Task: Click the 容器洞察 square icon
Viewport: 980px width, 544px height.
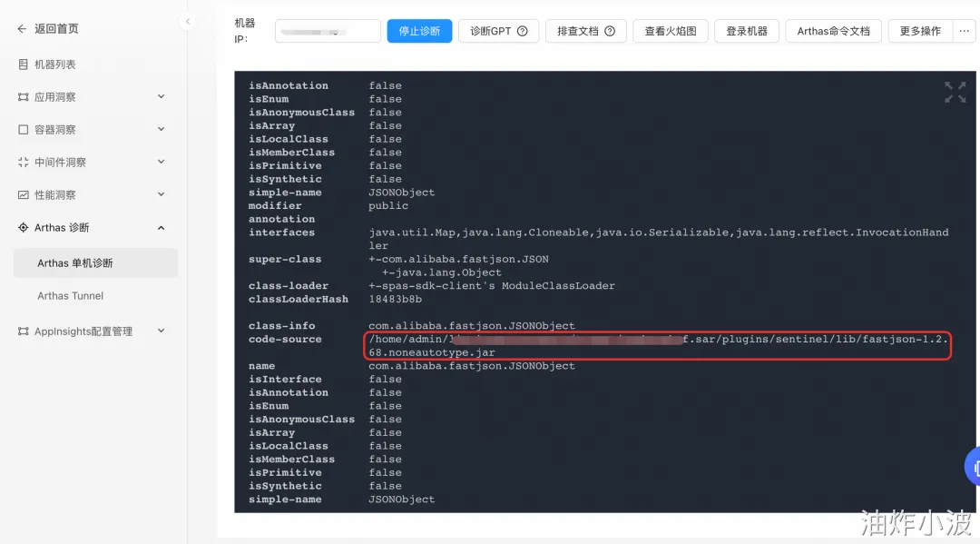Action: click(23, 130)
